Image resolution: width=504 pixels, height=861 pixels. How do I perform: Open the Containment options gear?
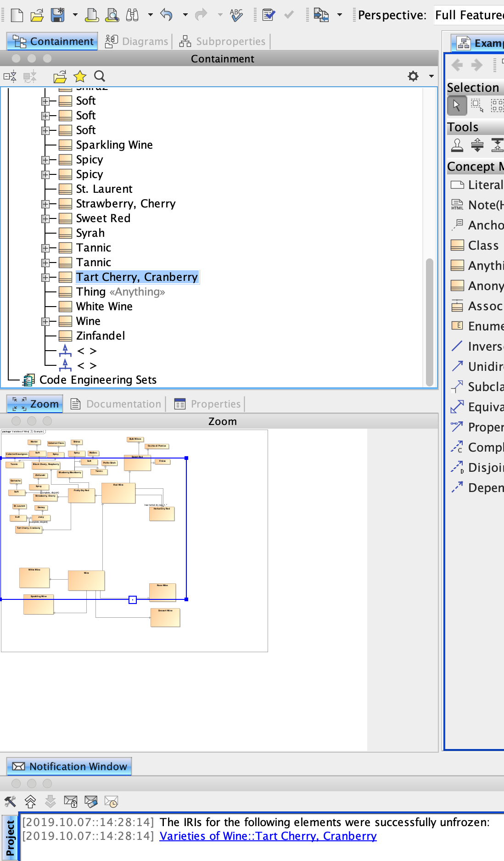point(413,76)
